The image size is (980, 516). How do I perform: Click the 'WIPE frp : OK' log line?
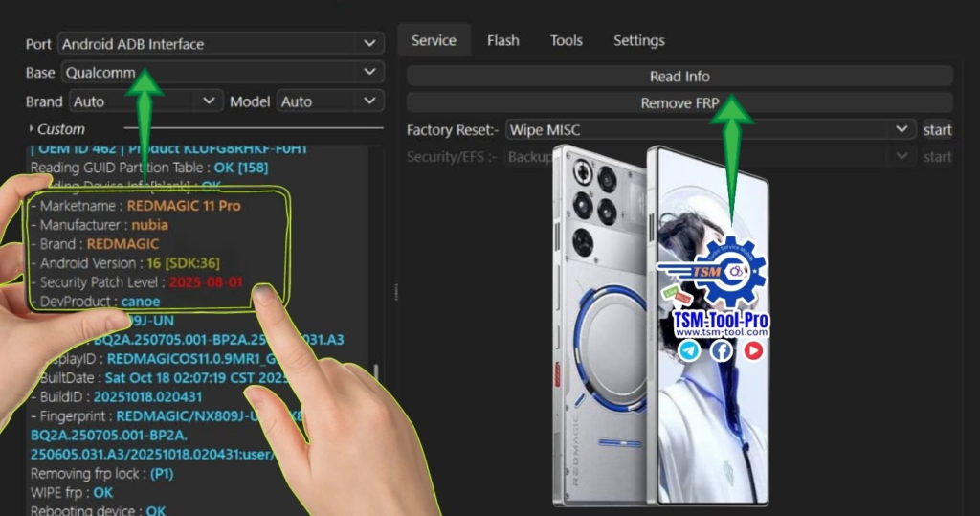click(x=72, y=493)
